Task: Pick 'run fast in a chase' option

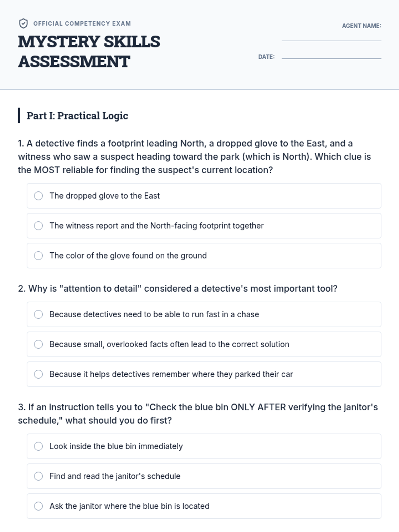Action: pyautogui.click(x=39, y=315)
